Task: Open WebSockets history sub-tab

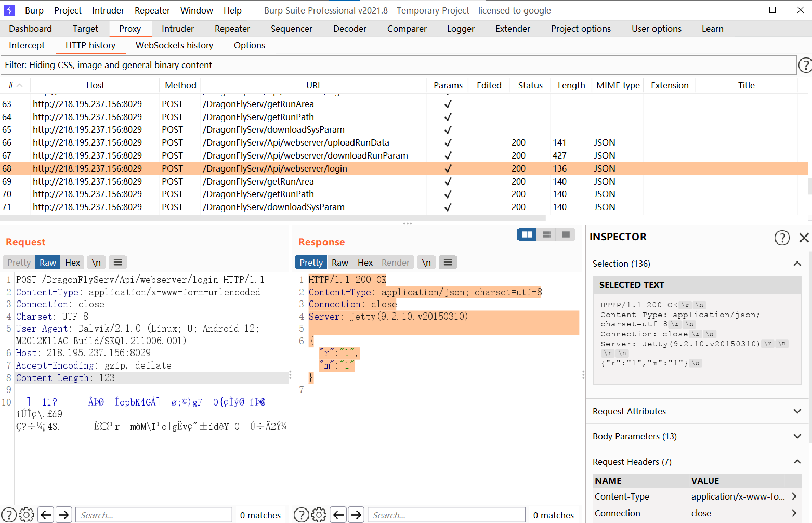Action: [x=175, y=45]
